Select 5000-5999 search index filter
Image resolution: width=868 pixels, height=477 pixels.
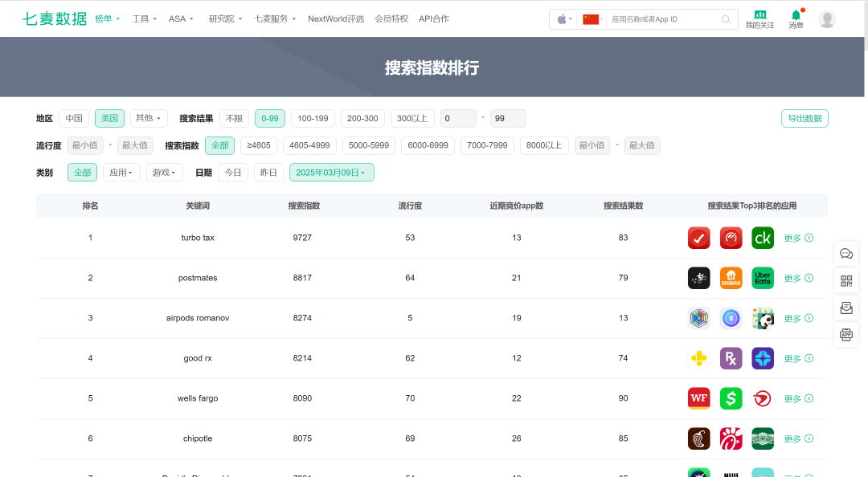pos(369,145)
